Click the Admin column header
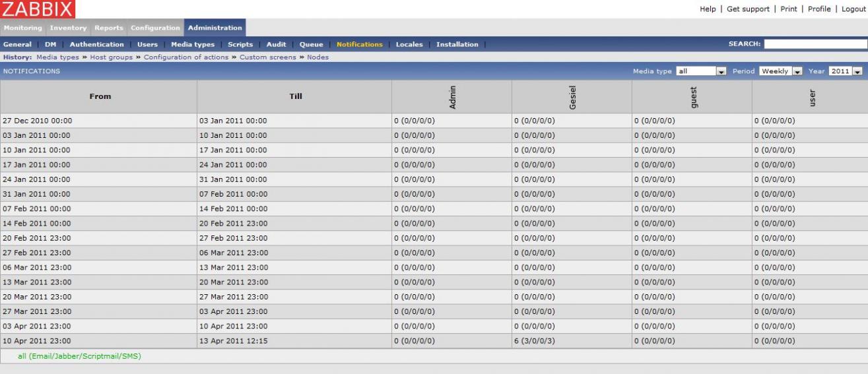The image size is (868, 374). [452, 97]
